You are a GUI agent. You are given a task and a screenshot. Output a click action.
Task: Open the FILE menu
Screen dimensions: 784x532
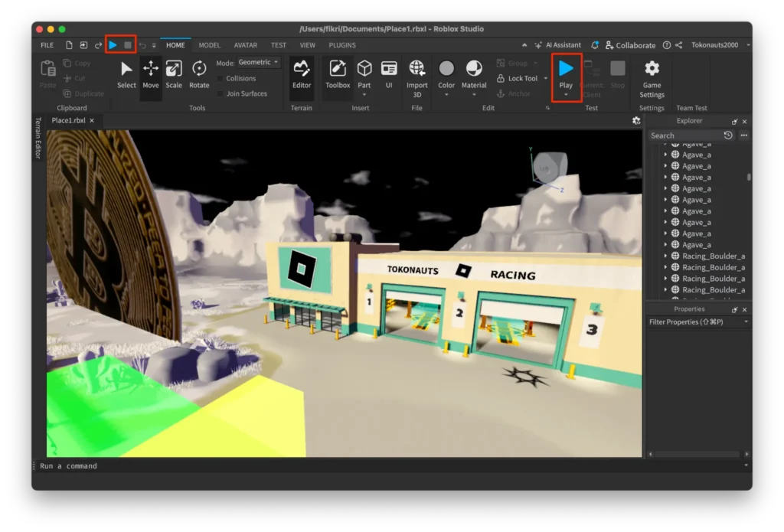point(47,45)
